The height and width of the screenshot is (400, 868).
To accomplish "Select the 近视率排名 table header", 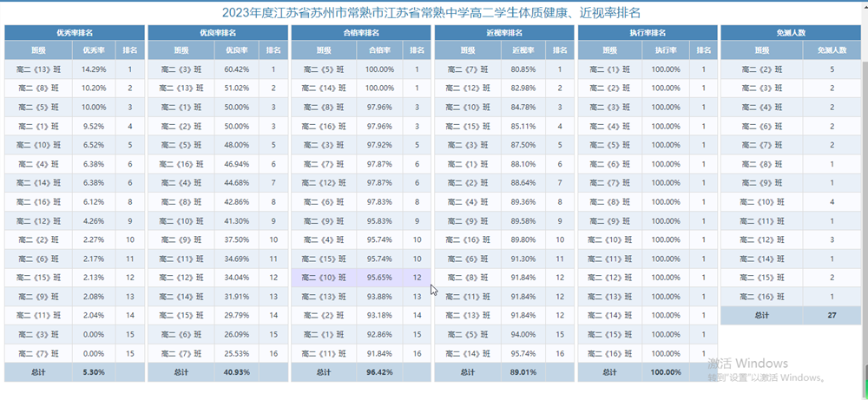I will coord(504,33).
